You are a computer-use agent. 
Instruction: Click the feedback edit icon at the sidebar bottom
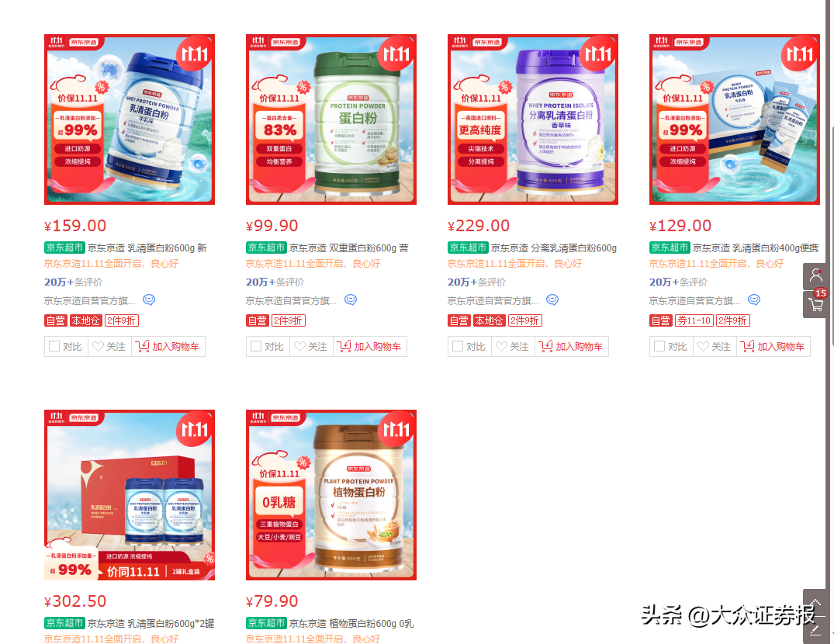pyautogui.click(x=816, y=629)
